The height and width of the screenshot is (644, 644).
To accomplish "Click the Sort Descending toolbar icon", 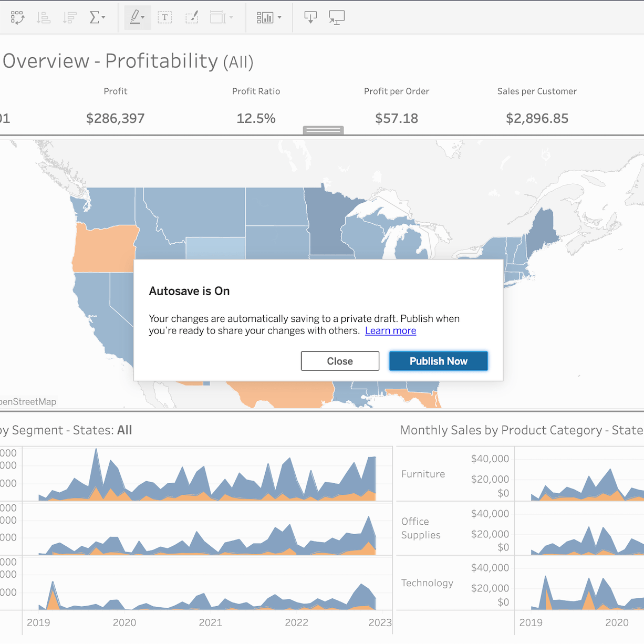I will [x=69, y=18].
